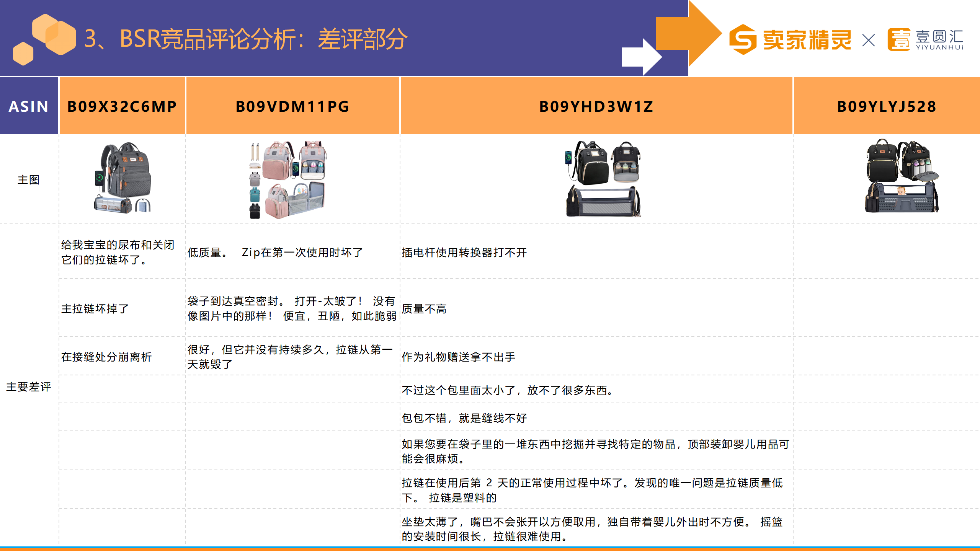The height and width of the screenshot is (551, 980).
Task: Select header cell B09YHD3W1Z
Action: [x=596, y=106]
